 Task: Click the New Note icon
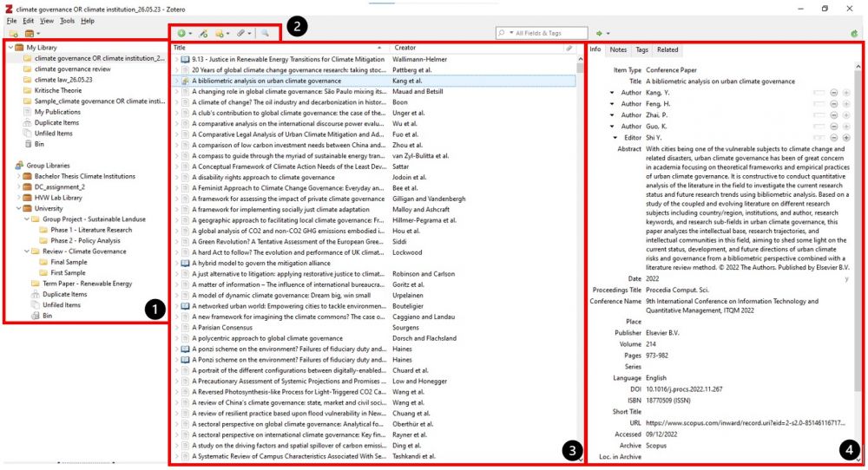[x=221, y=34]
